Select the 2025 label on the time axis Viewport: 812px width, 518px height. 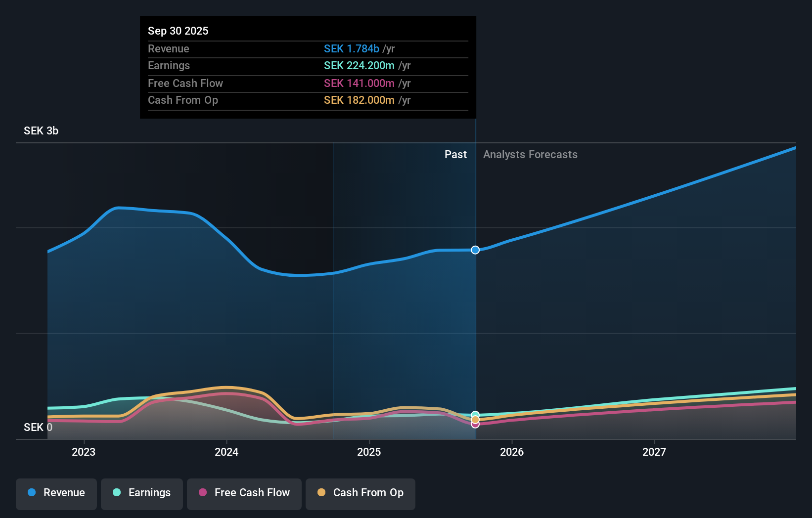[x=369, y=452]
